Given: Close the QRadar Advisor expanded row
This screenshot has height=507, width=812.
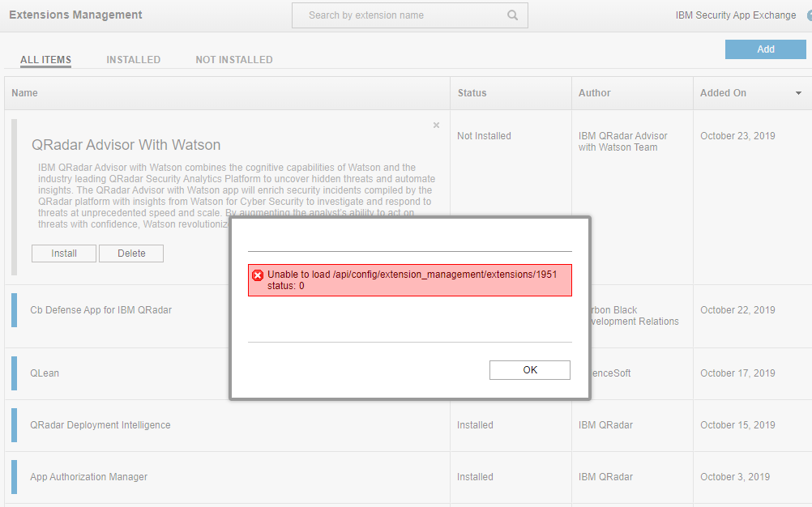Looking at the screenshot, I should tap(436, 126).
